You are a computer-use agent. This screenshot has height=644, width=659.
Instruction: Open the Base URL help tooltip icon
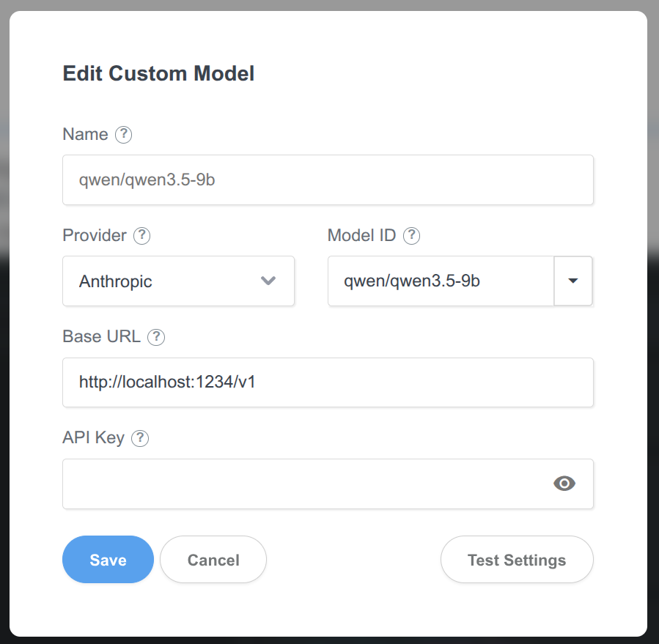pos(156,337)
